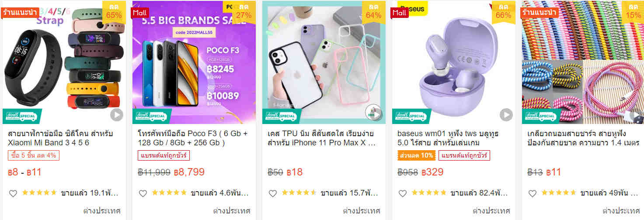Click the ฿18 iPhone case price
Screen dimensions: 644x220
(295, 172)
